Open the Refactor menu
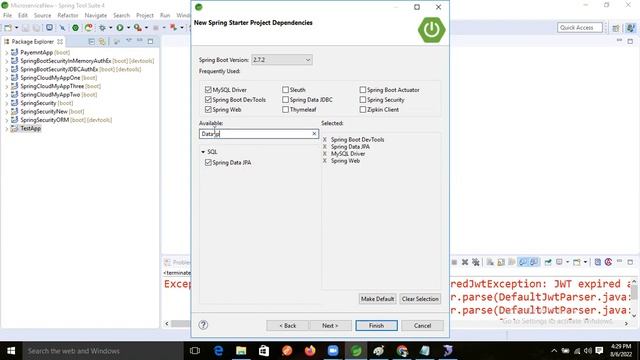This screenshot has height=360, width=640. point(68,15)
